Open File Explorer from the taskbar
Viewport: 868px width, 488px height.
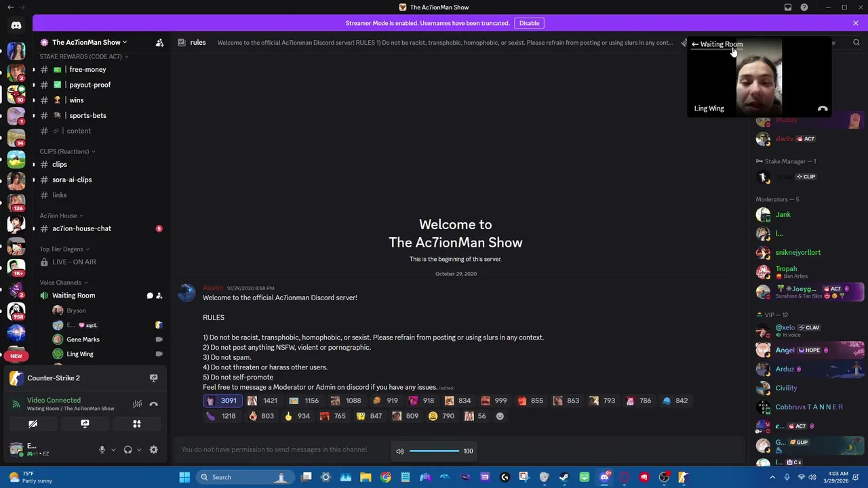pos(366,477)
